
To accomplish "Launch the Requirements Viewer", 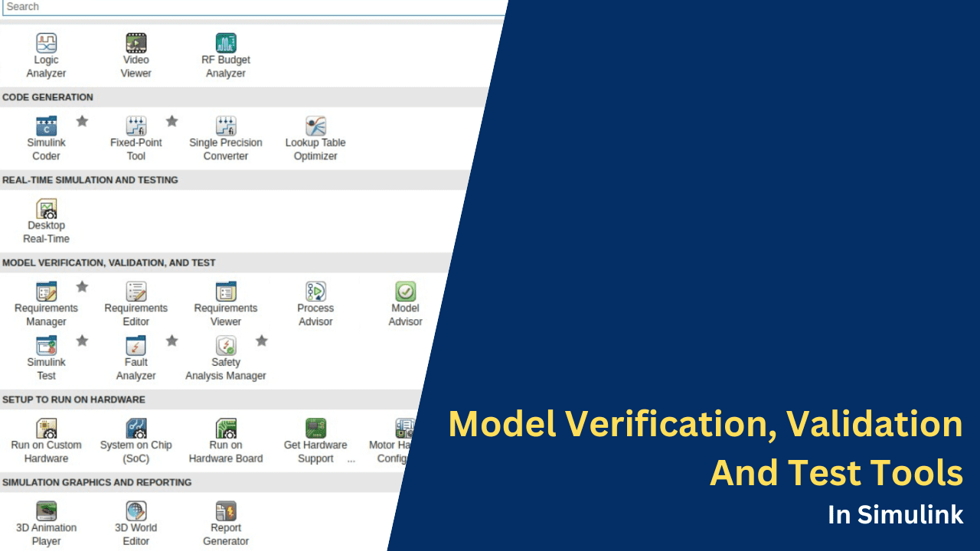I will coord(226,304).
